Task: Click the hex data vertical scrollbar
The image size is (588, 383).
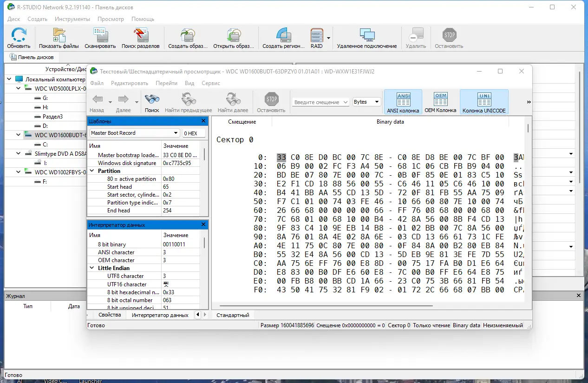Action: 528,128
